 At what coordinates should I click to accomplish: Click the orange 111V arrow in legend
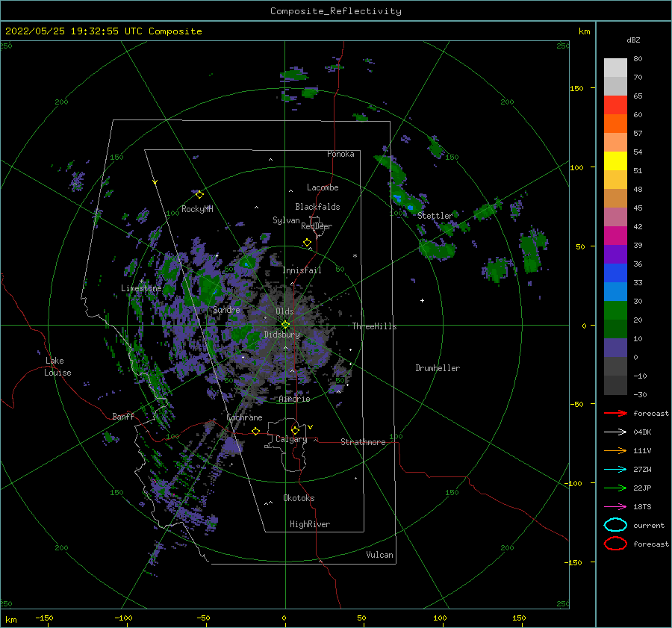[x=615, y=450]
